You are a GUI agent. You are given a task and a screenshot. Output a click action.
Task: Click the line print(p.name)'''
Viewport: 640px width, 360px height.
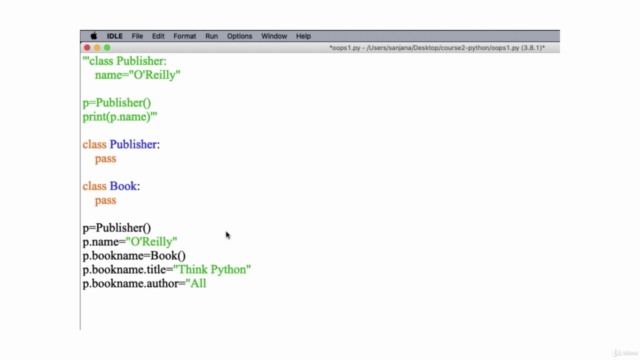tap(120, 117)
